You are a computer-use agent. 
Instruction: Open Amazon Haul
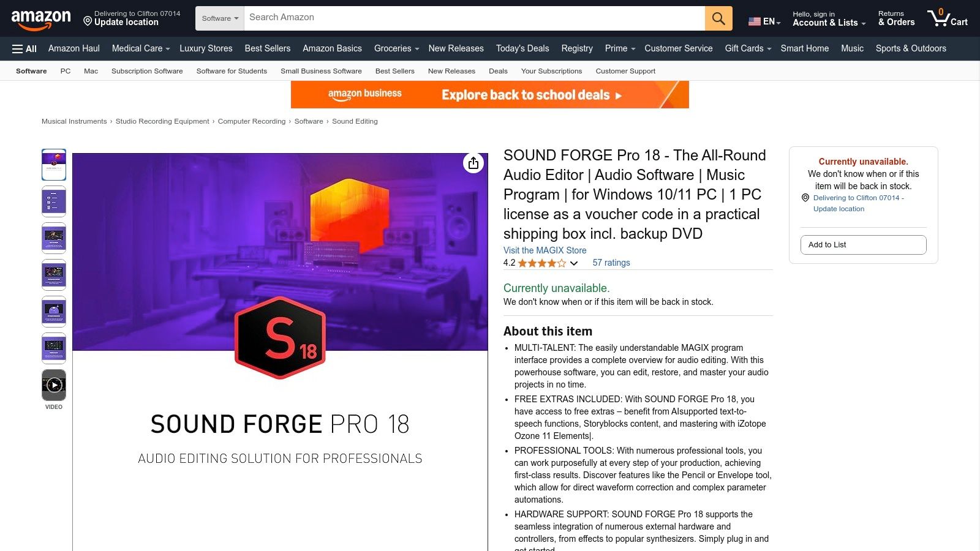coord(74,48)
